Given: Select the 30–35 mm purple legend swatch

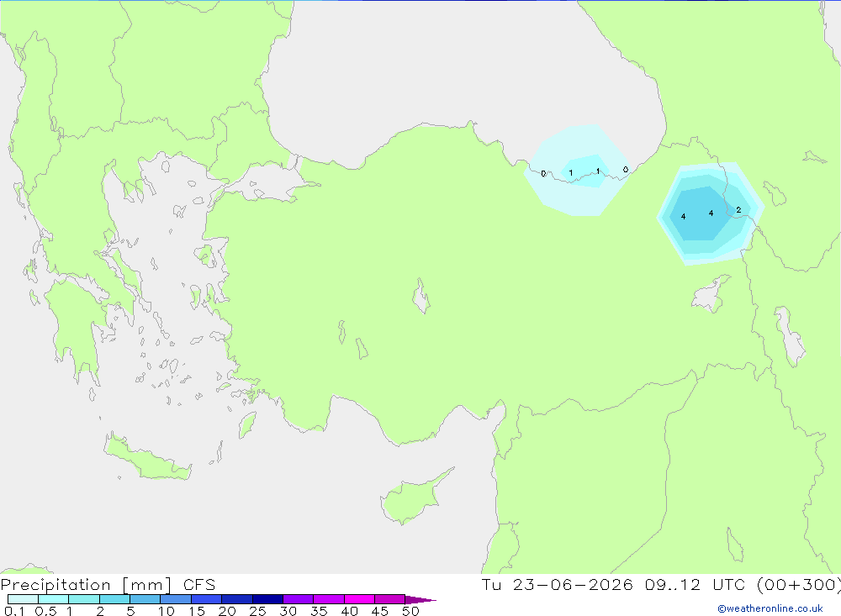Looking at the screenshot, I should click(x=299, y=599).
